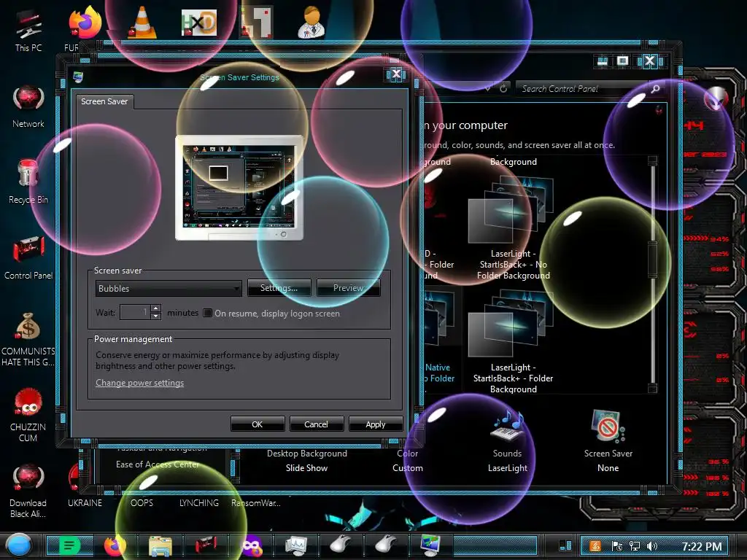Increase Wait minutes with up arrow
Image resolution: width=747 pixels, height=560 pixels.
click(x=156, y=308)
